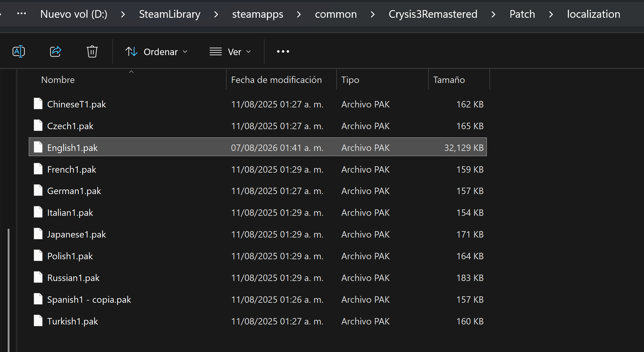Screen dimensions: 644x352
Task: Click the localization breadcrumb
Action: coord(593,14)
